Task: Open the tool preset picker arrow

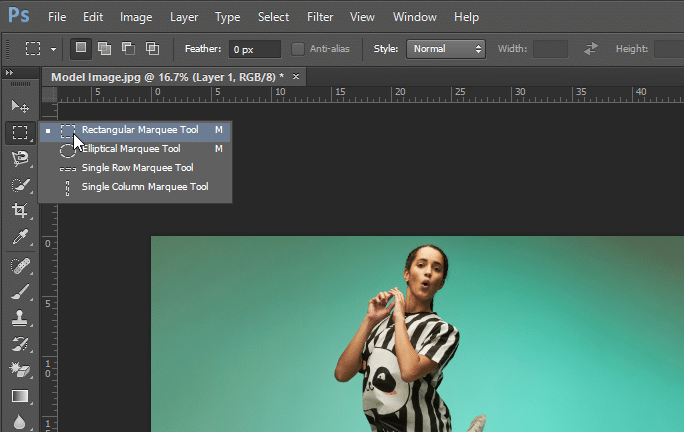Action: pyautogui.click(x=53, y=49)
